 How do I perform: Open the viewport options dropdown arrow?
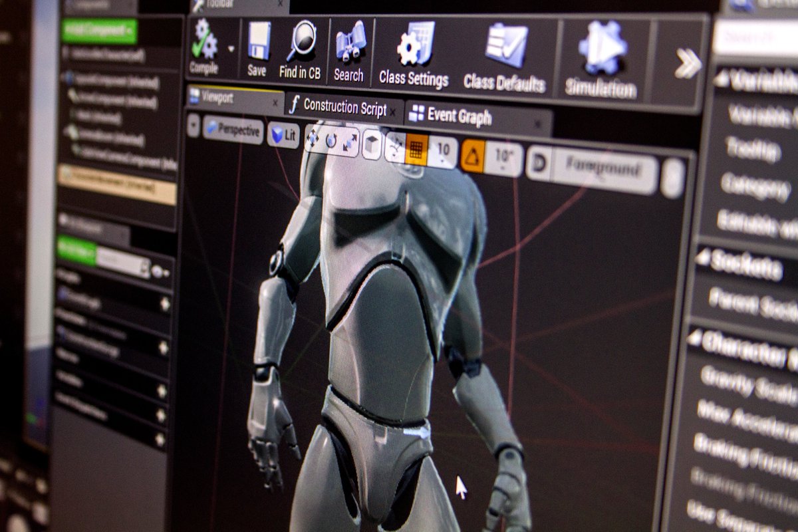(193, 125)
